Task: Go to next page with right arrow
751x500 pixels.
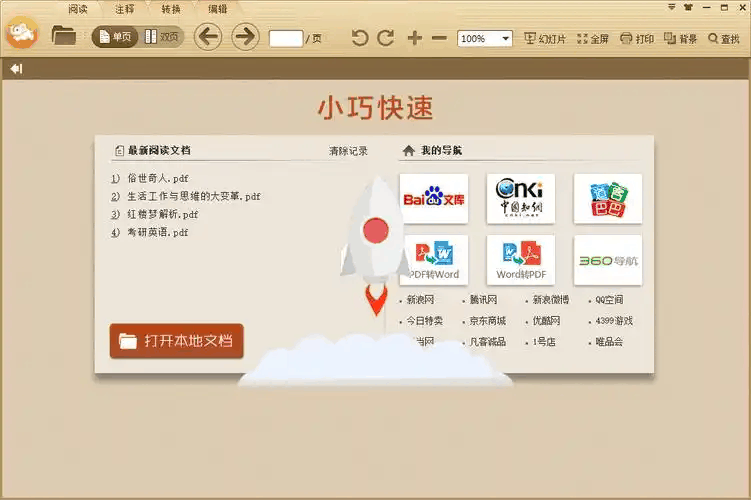Action: [245, 38]
